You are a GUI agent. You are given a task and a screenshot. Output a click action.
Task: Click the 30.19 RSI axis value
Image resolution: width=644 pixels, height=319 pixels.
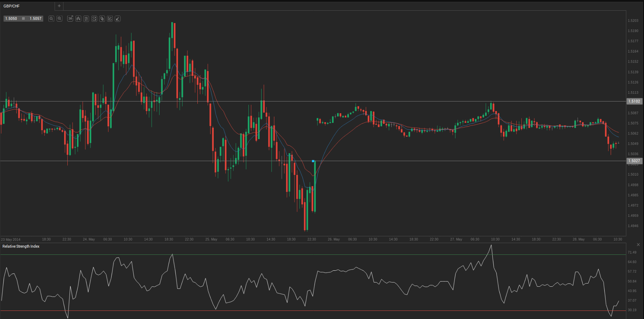632,310
